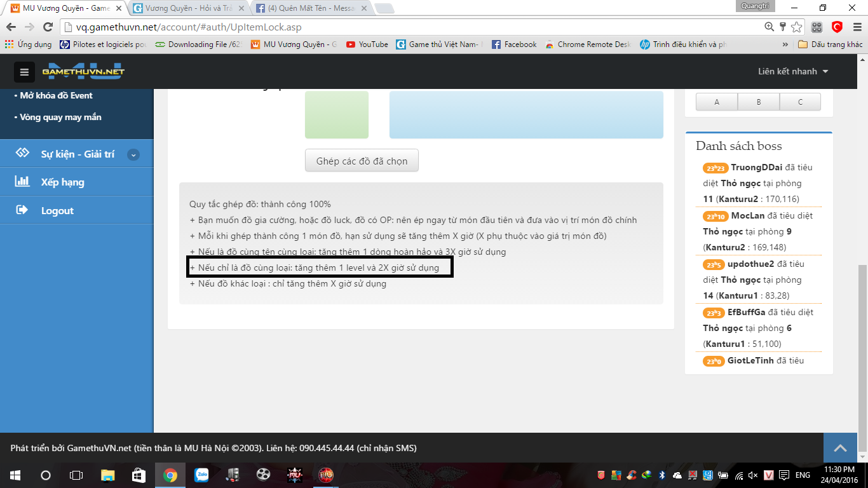Click the Xếp hạng chart icon

tap(22, 182)
